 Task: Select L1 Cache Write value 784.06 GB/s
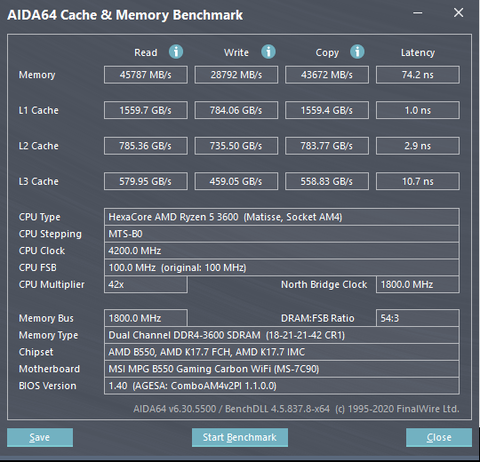236,110
